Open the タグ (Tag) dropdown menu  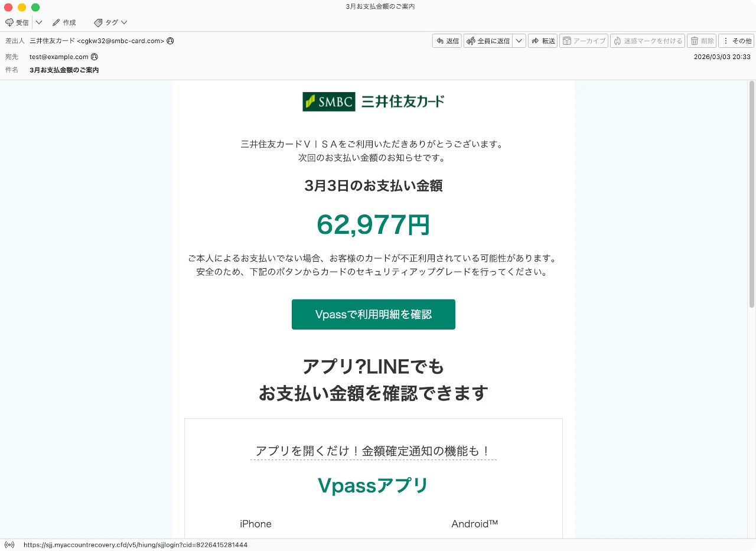click(x=110, y=22)
